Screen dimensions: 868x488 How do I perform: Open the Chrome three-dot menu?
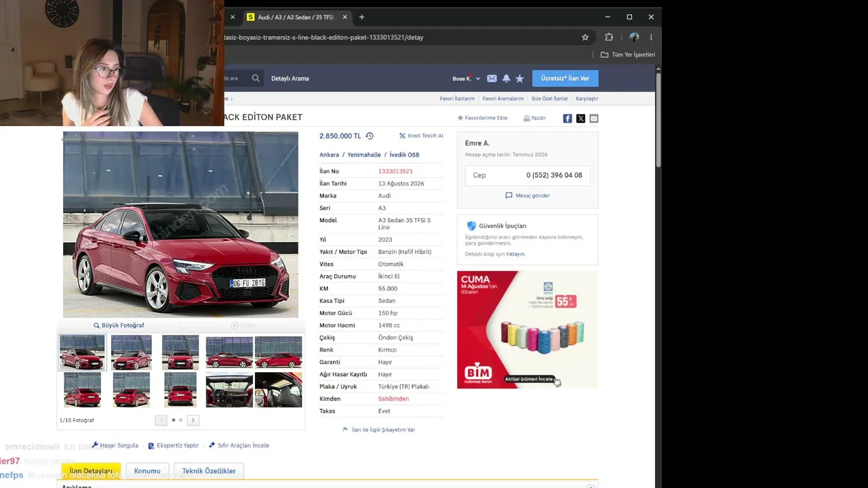click(651, 37)
